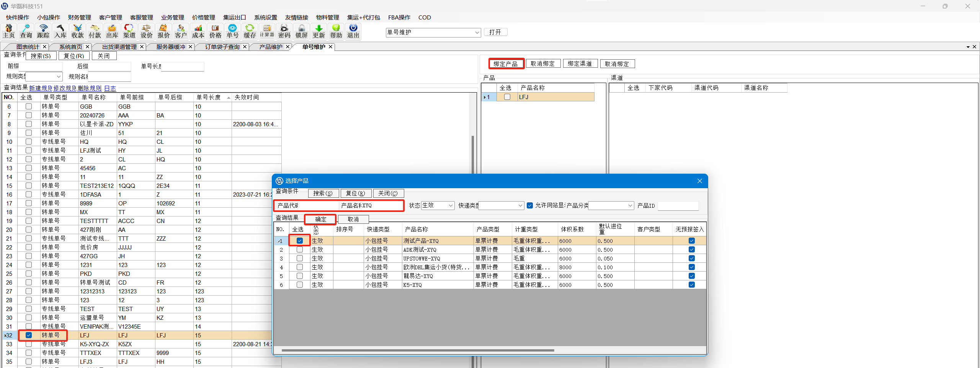Screen dimensions: 980x368
Task: Open the 收款 payment collection icon
Action: (78, 31)
